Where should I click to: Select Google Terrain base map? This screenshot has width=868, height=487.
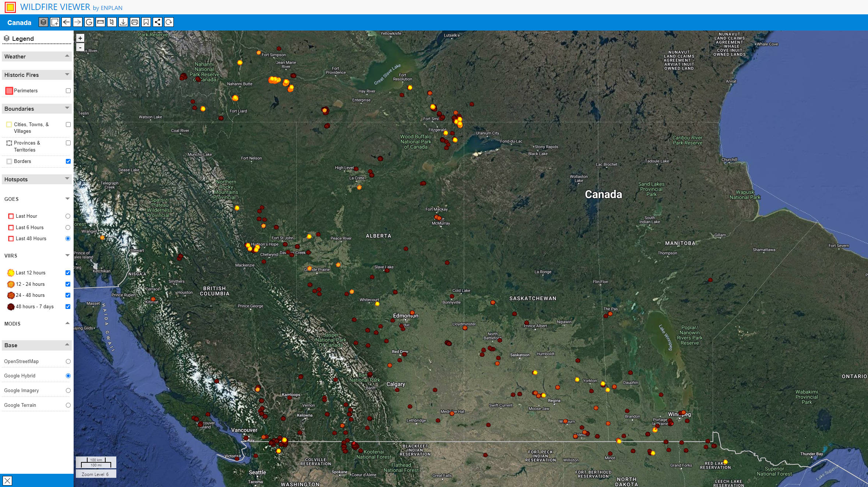point(68,405)
